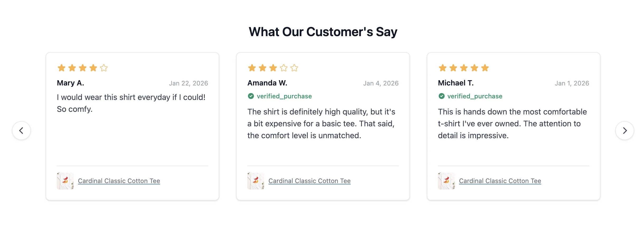Screen dimensions: 644x230
Task: Click the "What Our Customer's Say" heading
Action: pos(323,32)
